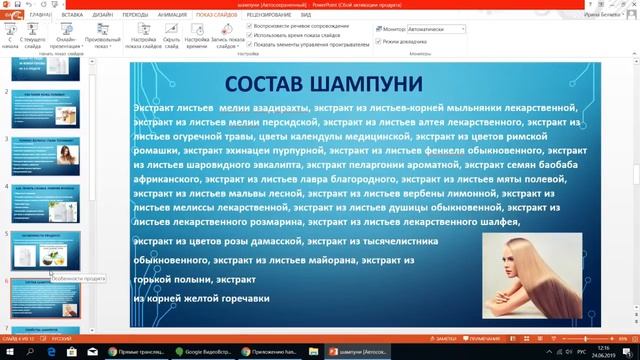Switch to Normal view icon in status bar
The width and height of the screenshot is (640, 360).
click(513, 339)
